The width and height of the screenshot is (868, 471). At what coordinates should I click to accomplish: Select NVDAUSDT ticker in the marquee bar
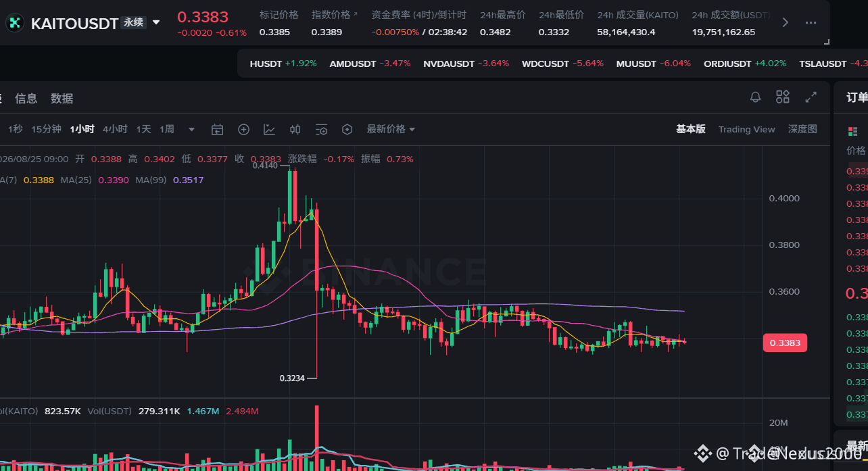click(466, 64)
